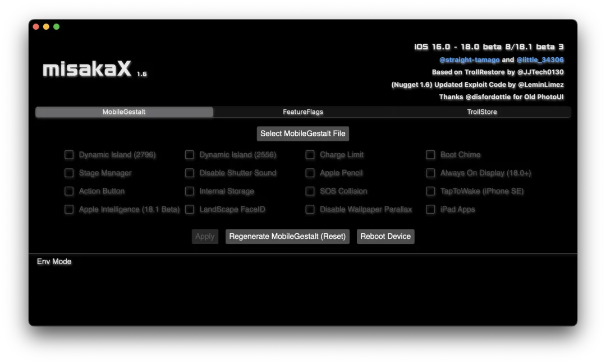Switch to the FeatureFlags tab
Screen dimensions: 606x364
[303, 112]
